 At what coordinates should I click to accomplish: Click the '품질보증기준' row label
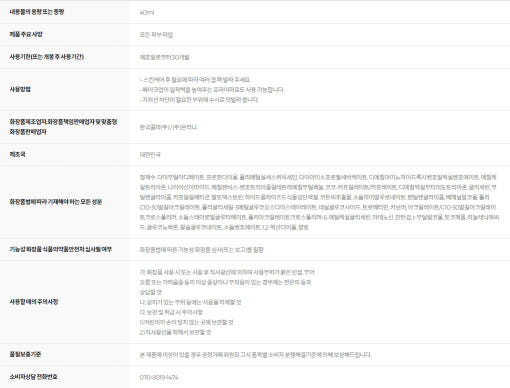point(25,354)
